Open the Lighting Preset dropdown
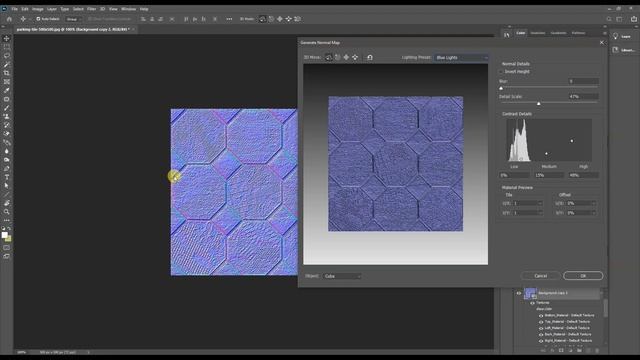Viewport: 640px width, 360px height. tap(461, 58)
